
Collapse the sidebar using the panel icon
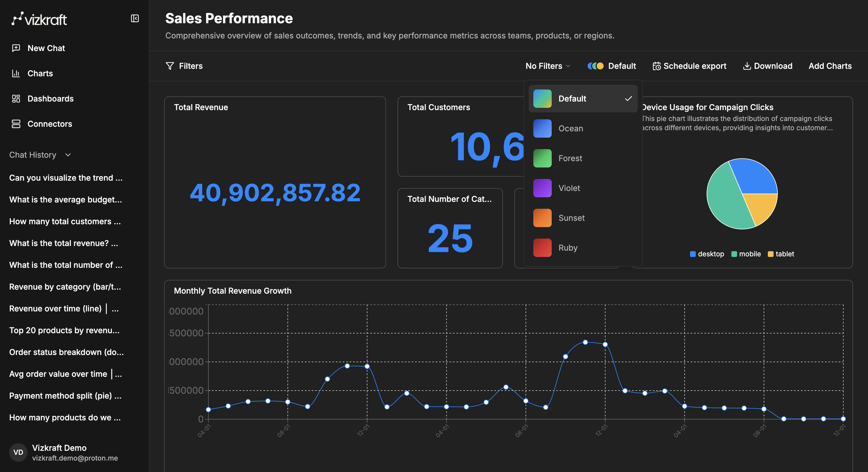click(135, 19)
